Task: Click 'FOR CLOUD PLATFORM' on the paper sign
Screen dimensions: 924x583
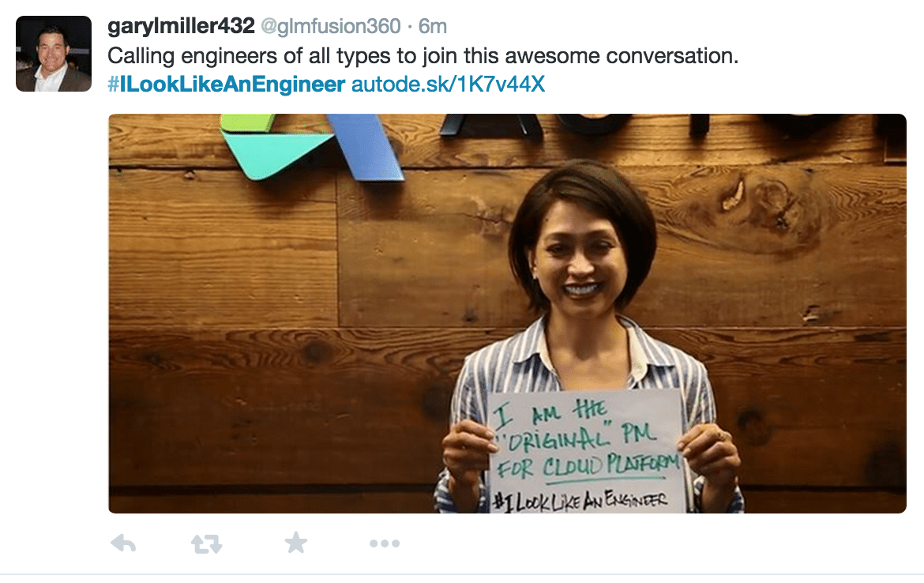Action: [x=587, y=466]
